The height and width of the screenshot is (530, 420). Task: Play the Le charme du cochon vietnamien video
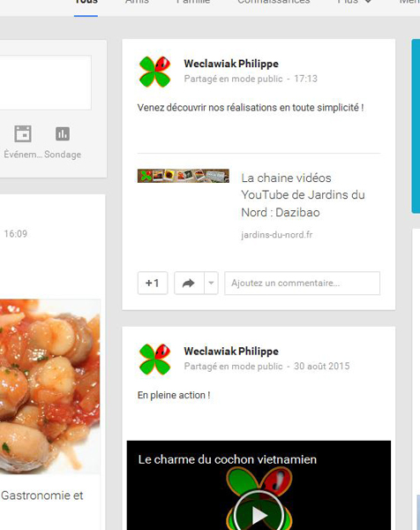[259, 514]
